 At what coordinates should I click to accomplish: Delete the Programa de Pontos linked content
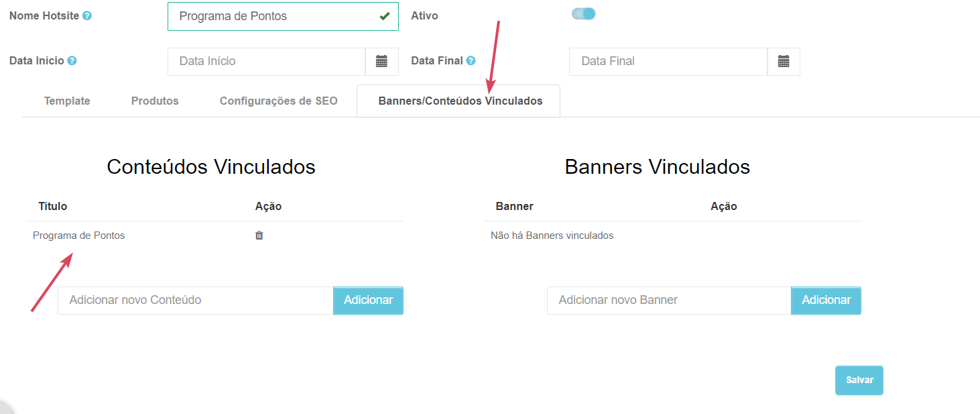259,236
